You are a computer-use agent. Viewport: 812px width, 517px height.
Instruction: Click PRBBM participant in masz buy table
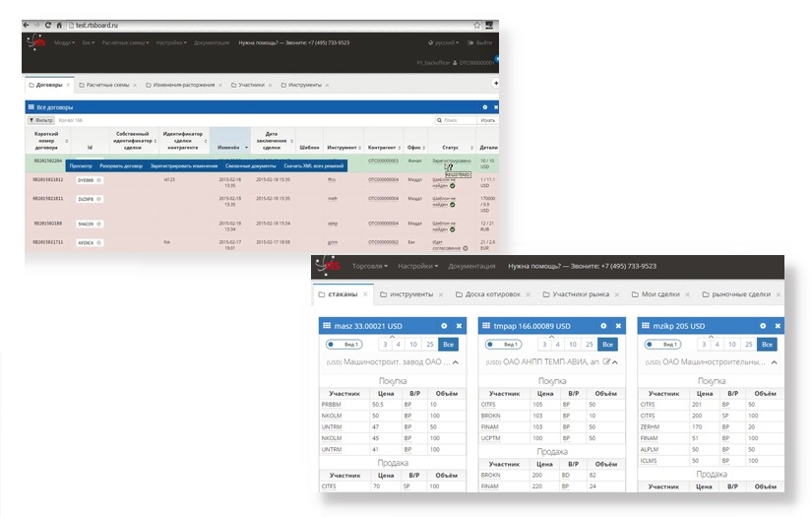click(x=331, y=405)
